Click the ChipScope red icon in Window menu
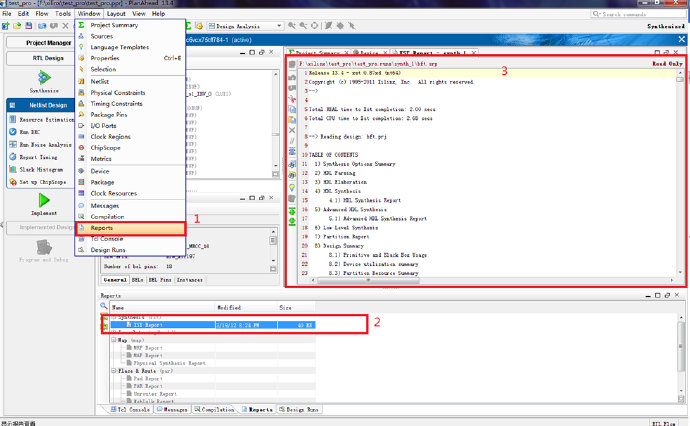This screenshot has width=690, height=426. click(81, 148)
